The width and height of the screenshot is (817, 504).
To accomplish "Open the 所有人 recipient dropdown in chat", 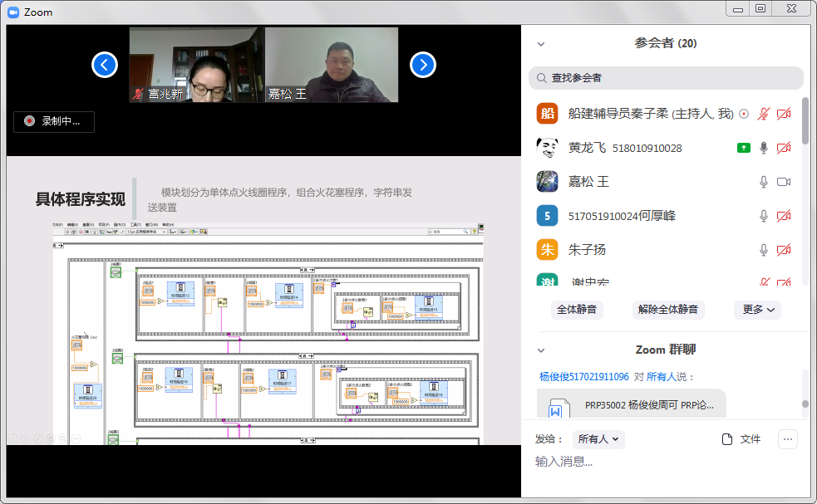I will [599, 439].
